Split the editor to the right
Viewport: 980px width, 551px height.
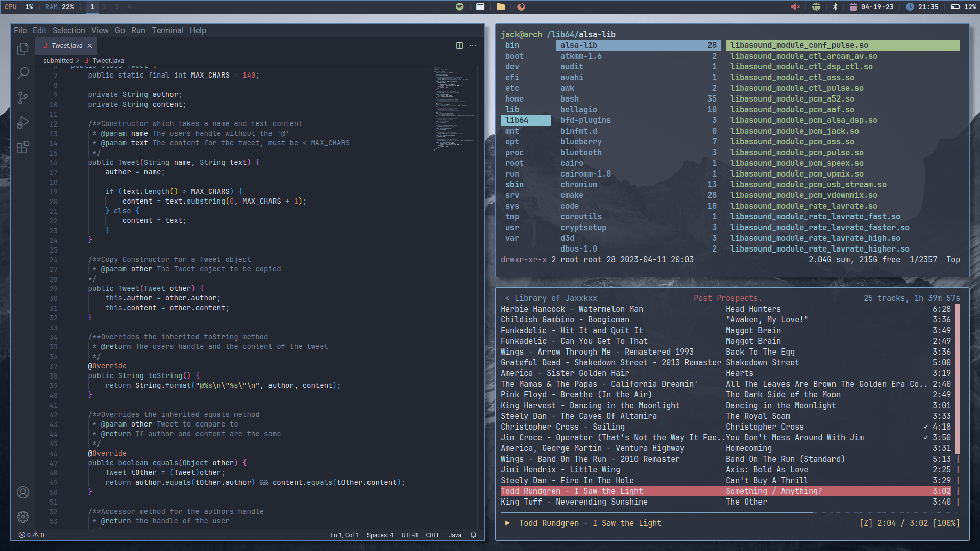coord(459,46)
